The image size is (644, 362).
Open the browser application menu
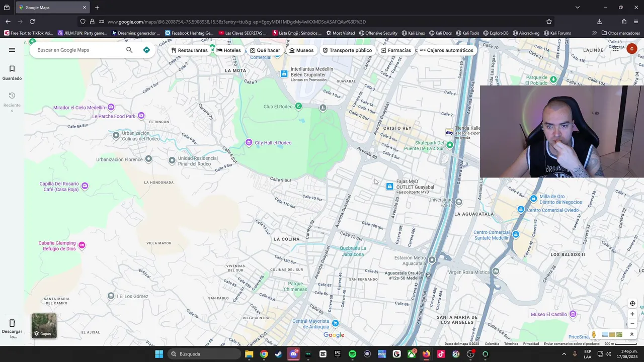coord(636,22)
